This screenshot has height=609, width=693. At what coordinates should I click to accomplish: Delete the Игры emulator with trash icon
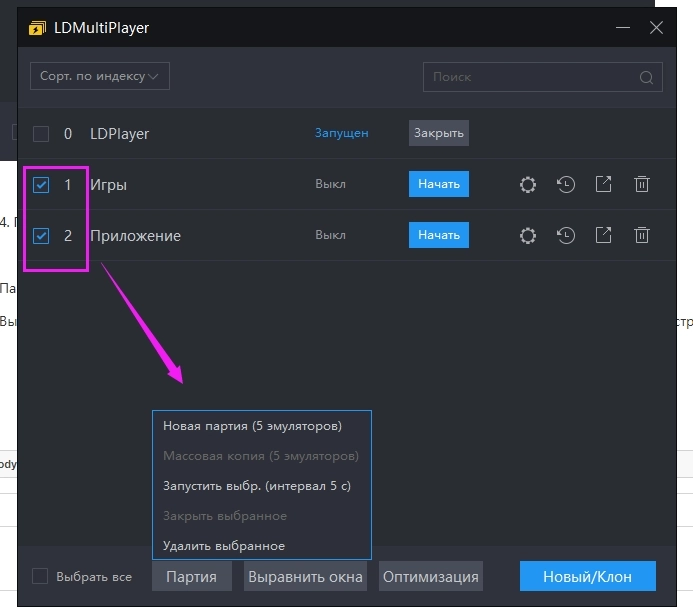point(642,184)
